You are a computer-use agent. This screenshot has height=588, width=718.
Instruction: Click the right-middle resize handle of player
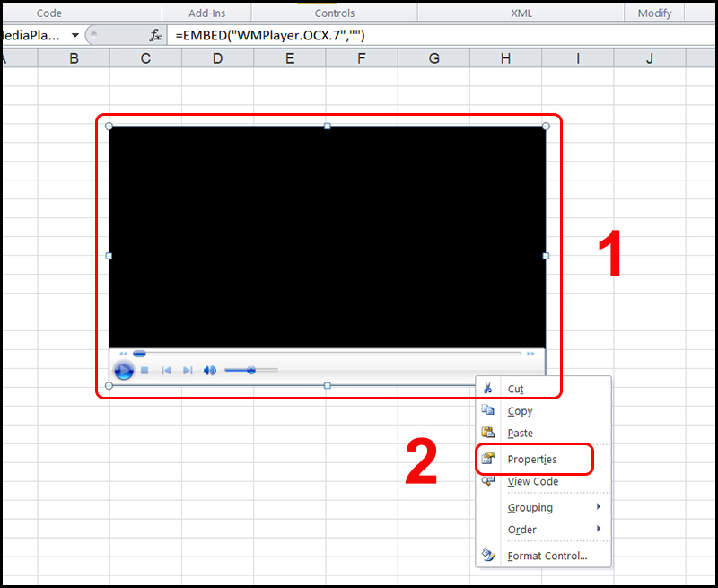546,256
